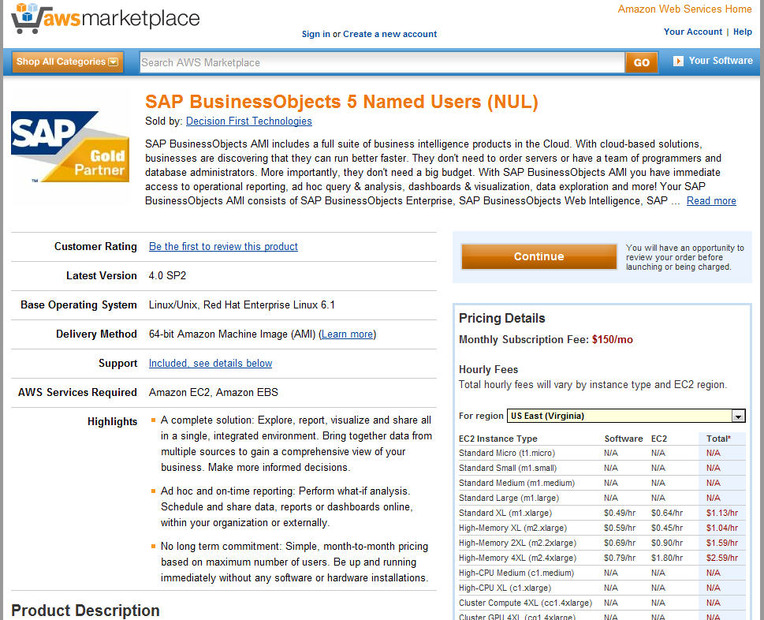764x620 pixels.
Task: Click the $1.13/hr total price
Action: point(722,513)
